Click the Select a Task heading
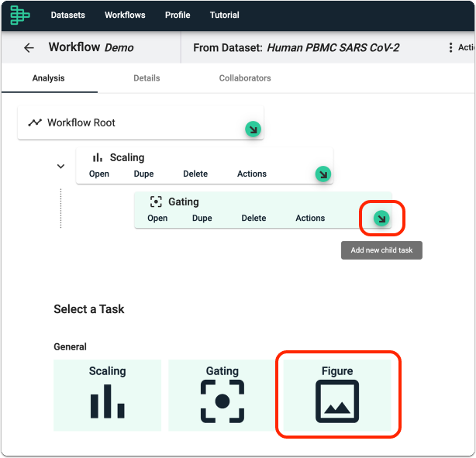Screen dimensions: 476x458 89,309
